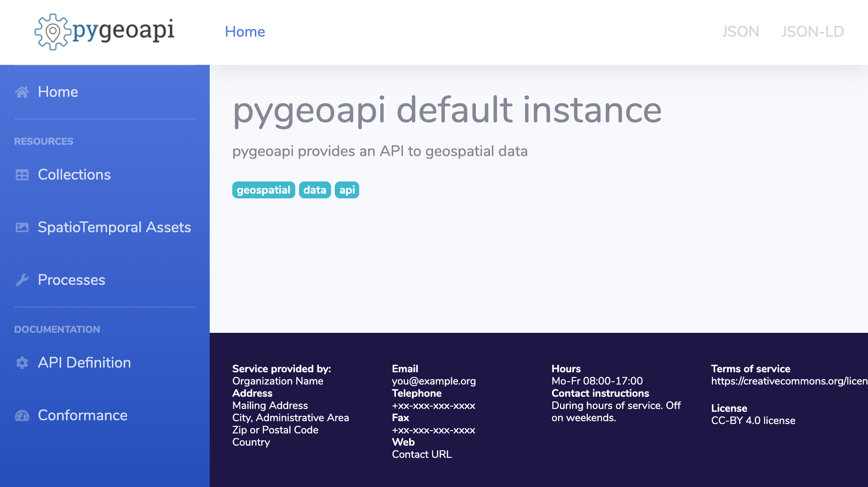Viewport: 868px width, 487px height.
Task: Open the Conformance page
Action: tap(83, 415)
